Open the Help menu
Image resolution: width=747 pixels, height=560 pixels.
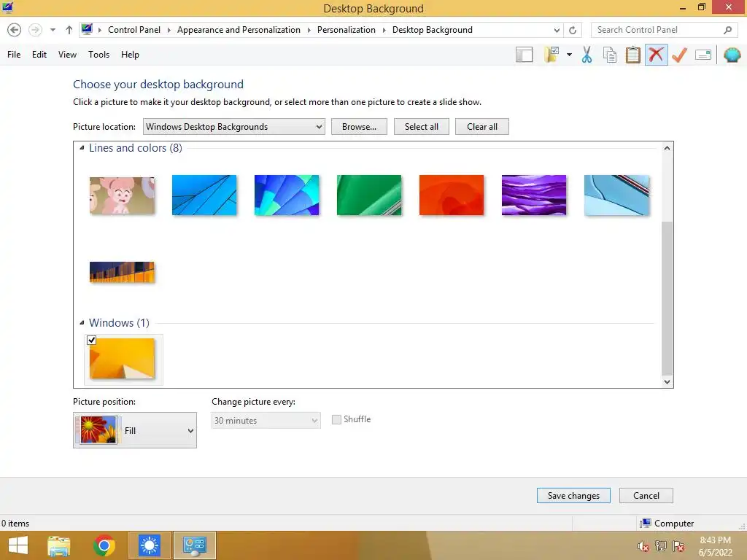click(x=130, y=55)
